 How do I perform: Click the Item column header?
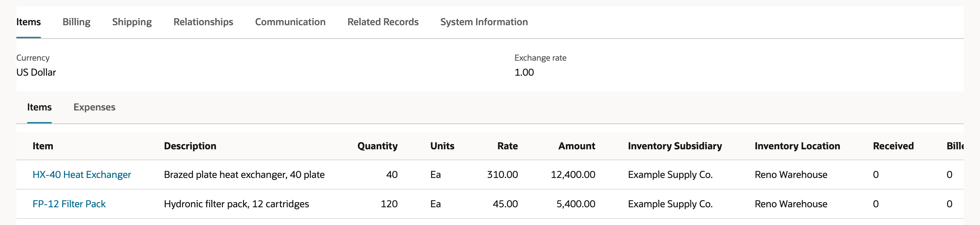(x=43, y=146)
